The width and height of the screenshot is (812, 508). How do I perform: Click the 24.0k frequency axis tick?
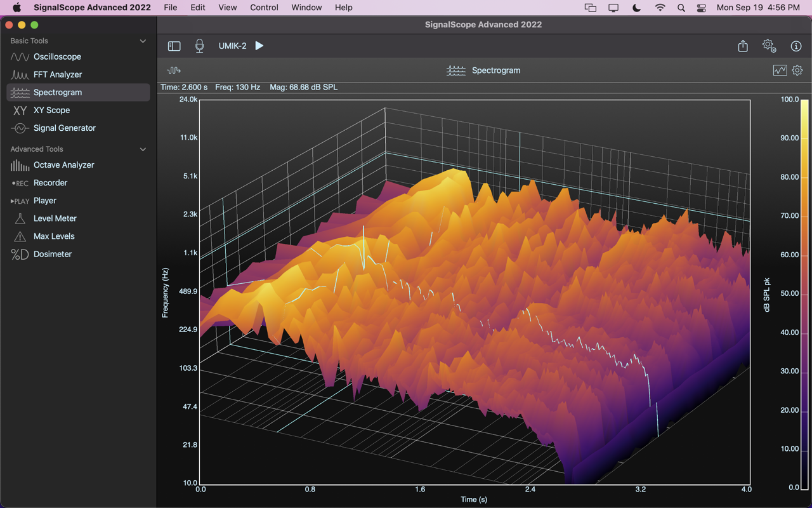[188, 100]
